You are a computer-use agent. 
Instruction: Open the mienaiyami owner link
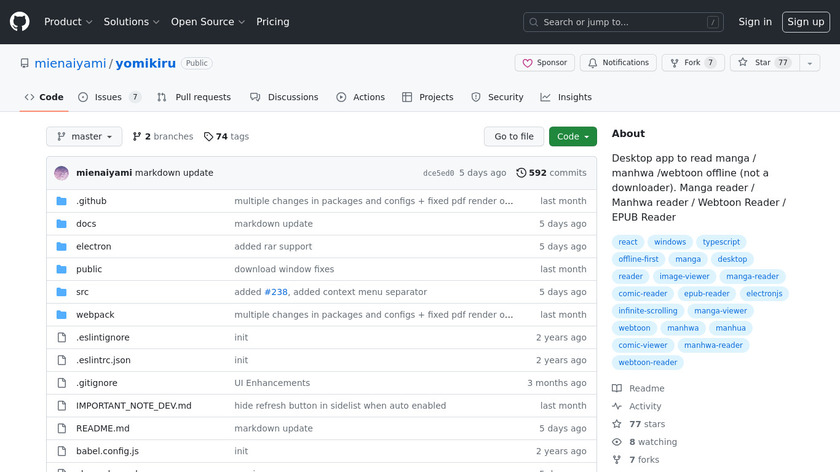70,63
